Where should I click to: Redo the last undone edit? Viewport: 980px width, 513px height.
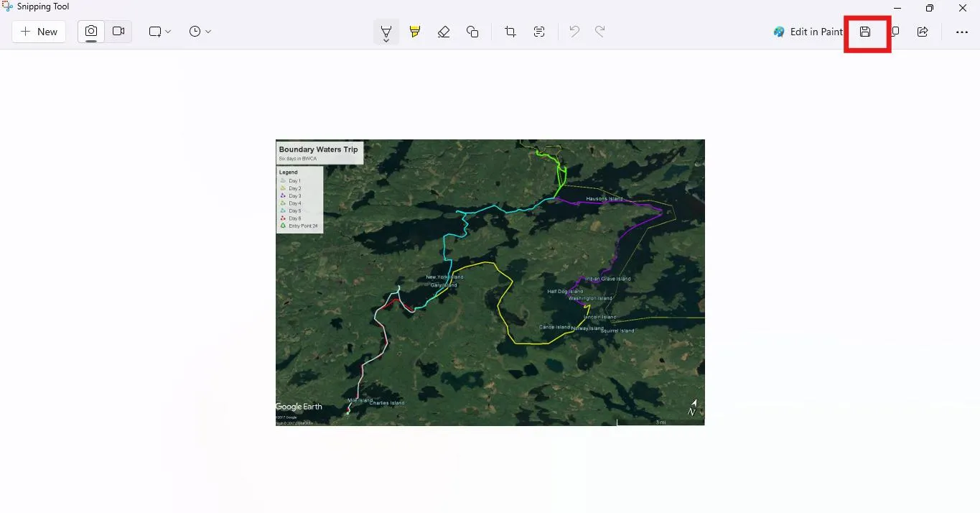click(x=600, y=32)
